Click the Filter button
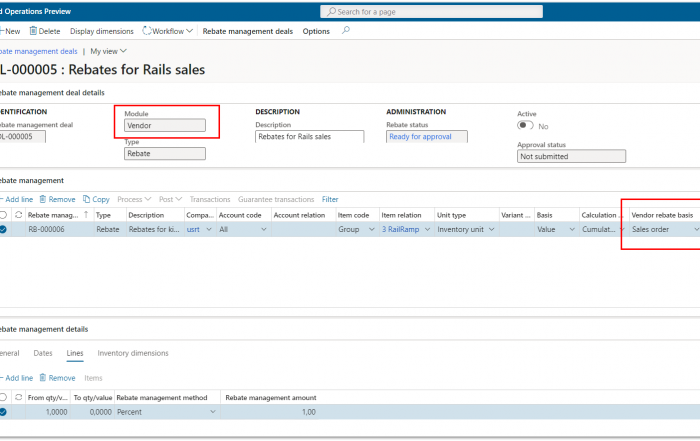This screenshot has width=700, height=441. pyautogui.click(x=330, y=199)
